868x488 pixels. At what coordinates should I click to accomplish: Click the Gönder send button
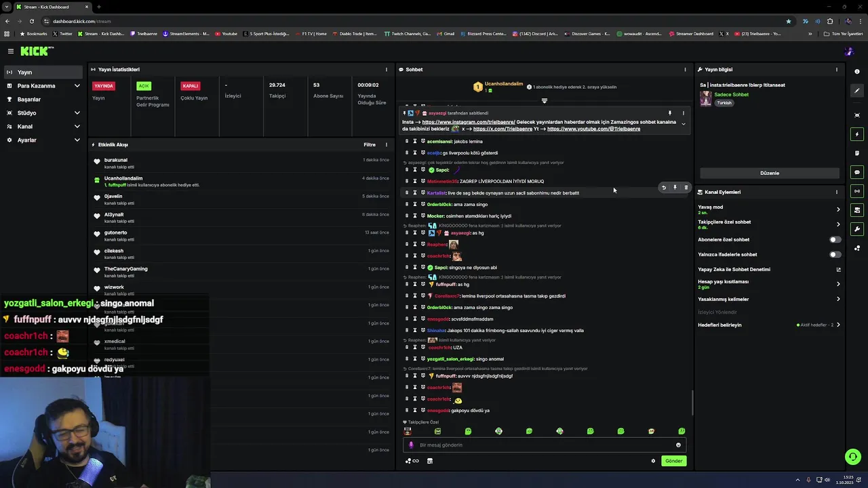(x=674, y=461)
